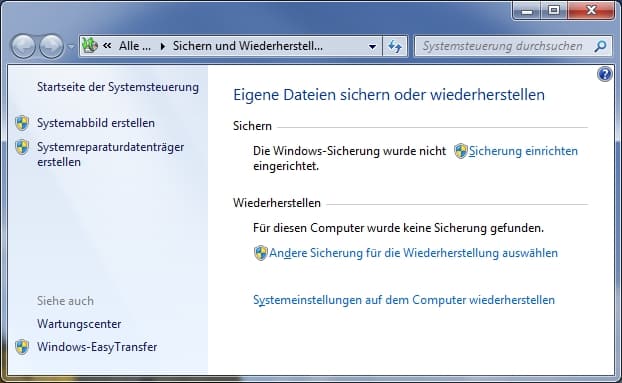Click the shield icon beside 'Windows-EasyTransfer'
The height and width of the screenshot is (383, 622).
click(x=22, y=347)
